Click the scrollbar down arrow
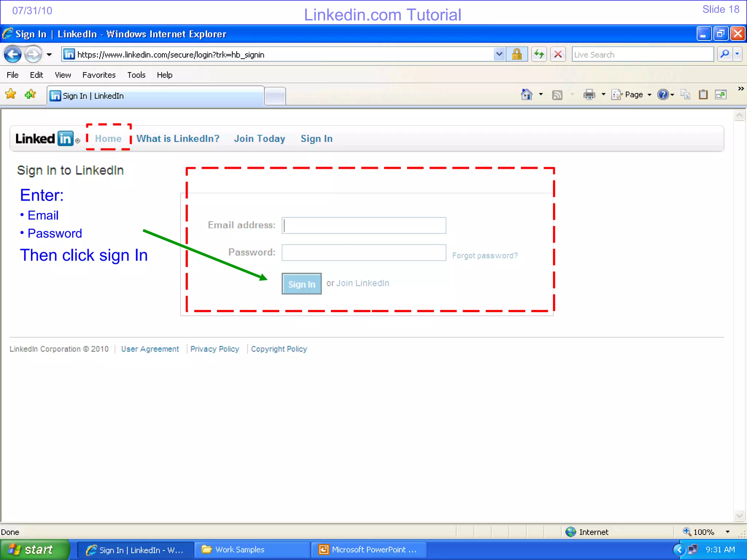Viewport: 747px width, 560px height. [739, 516]
